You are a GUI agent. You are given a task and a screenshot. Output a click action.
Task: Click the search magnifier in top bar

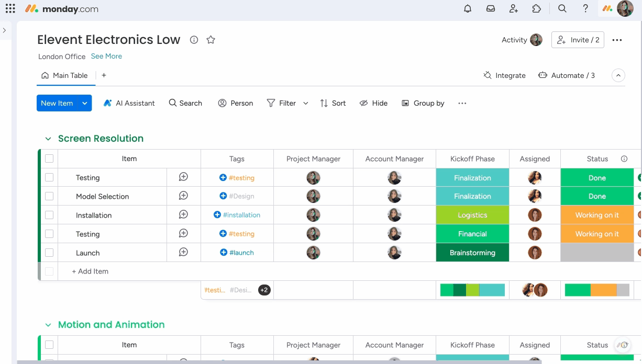click(562, 9)
